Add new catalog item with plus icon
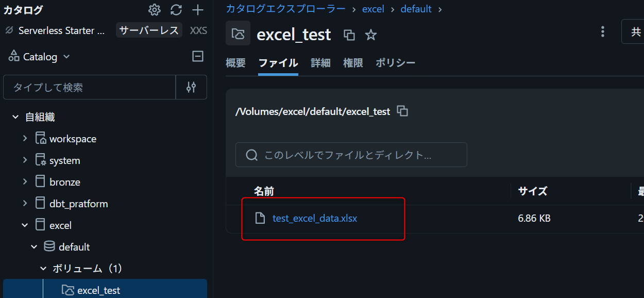644x298 pixels. coord(198,10)
